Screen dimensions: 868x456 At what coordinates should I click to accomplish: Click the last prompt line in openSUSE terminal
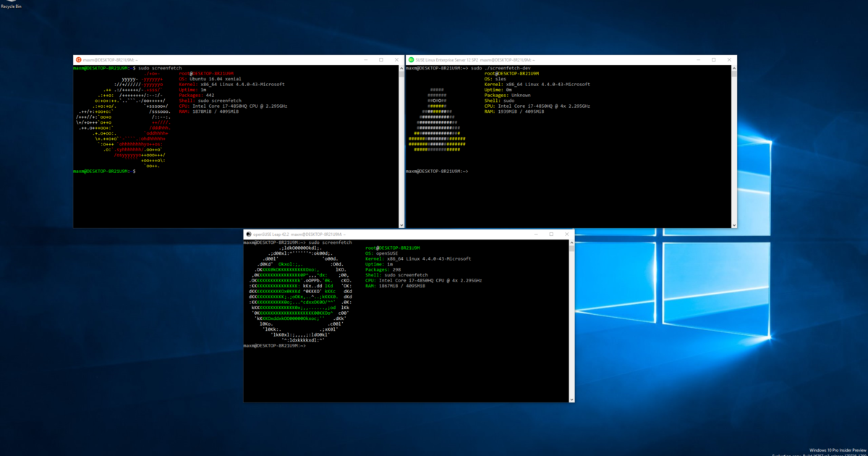275,345
